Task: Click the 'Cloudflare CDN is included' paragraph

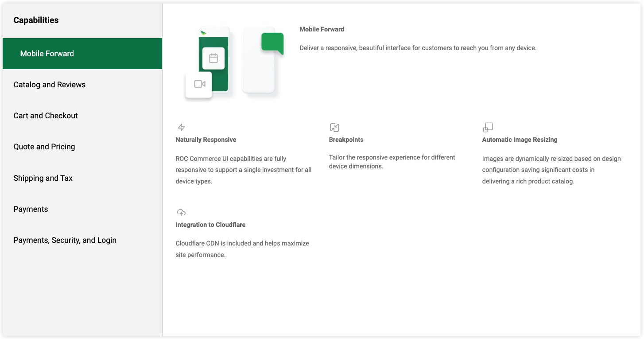Action: (x=242, y=249)
